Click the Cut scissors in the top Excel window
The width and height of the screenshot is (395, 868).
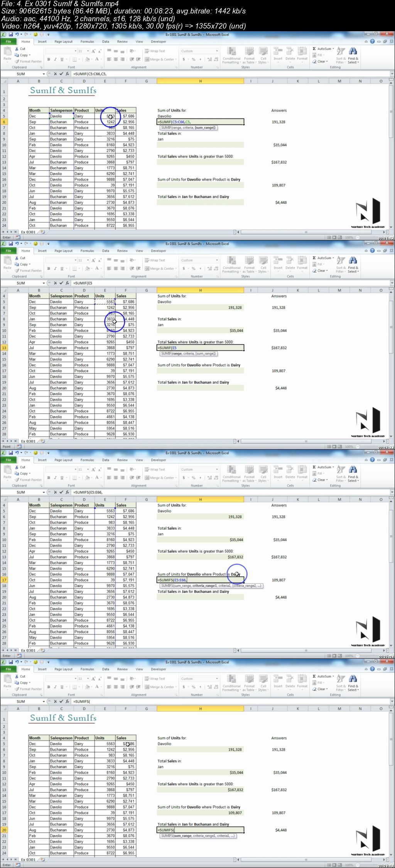(17, 49)
